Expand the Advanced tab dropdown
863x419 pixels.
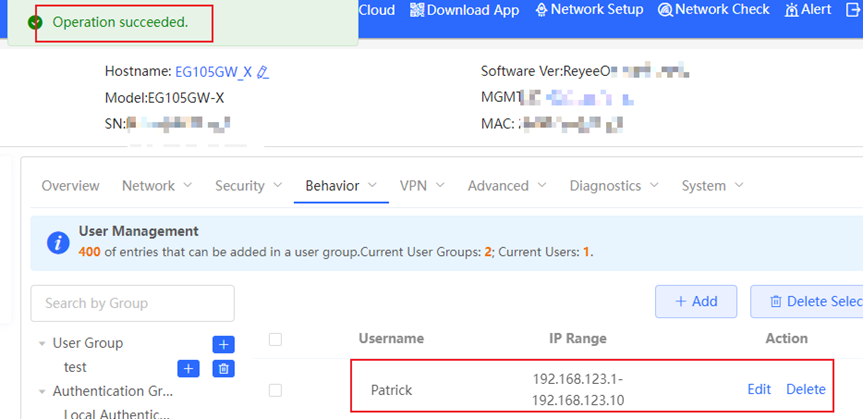(542, 185)
